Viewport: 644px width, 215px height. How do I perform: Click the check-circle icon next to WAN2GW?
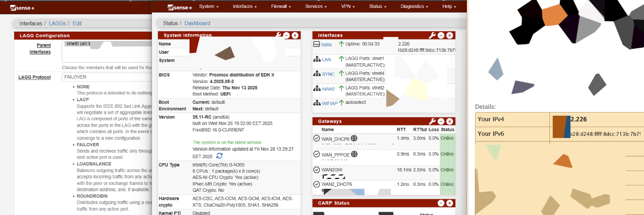[x=316, y=170]
